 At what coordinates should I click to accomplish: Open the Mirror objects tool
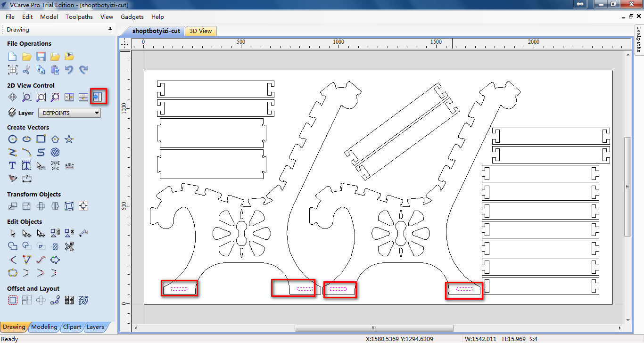click(x=55, y=206)
